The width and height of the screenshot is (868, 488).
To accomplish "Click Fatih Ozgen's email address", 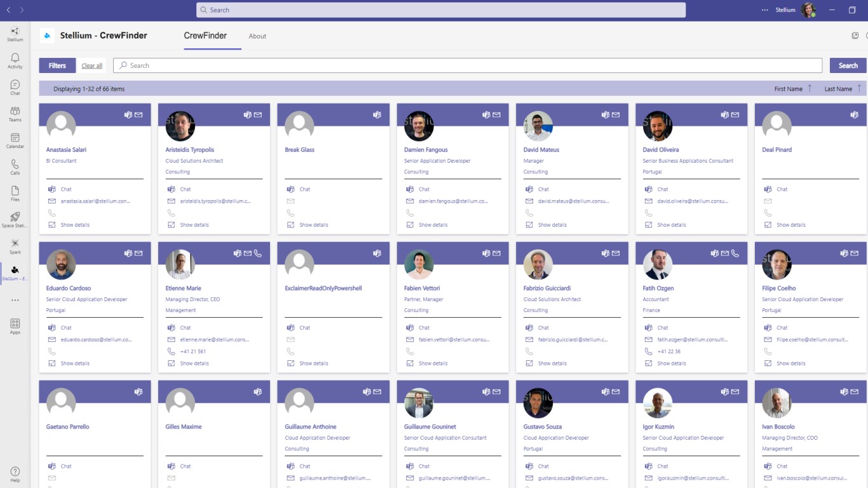I will point(693,339).
